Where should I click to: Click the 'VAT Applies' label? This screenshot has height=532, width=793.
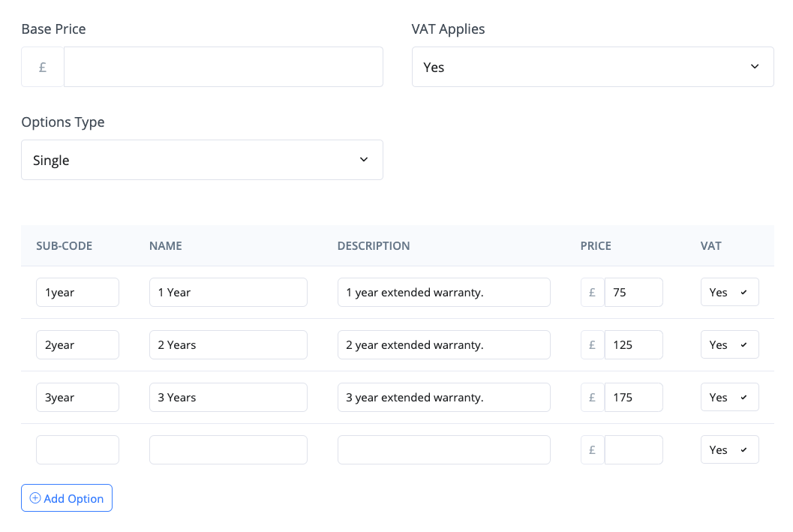pyautogui.click(x=448, y=29)
